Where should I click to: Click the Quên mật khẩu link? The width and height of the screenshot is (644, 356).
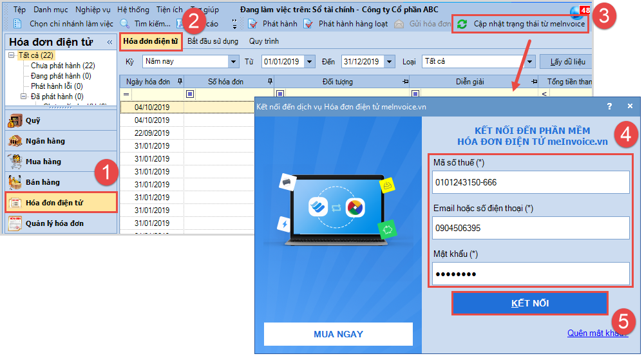(x=596, y=333)
